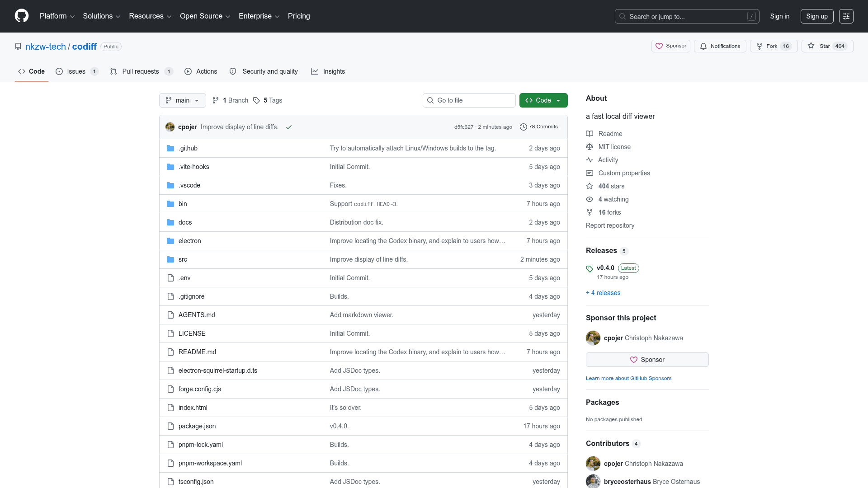Click the release tag icon for v0.4.0
The width and height of the screenshot is (868, 488).
coord(590,269)
